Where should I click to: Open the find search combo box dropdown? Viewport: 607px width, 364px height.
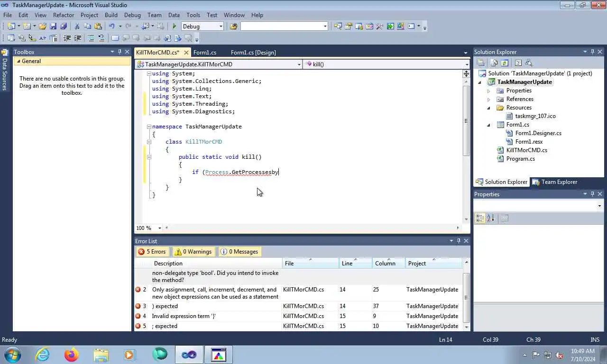(x=325, y=27)
